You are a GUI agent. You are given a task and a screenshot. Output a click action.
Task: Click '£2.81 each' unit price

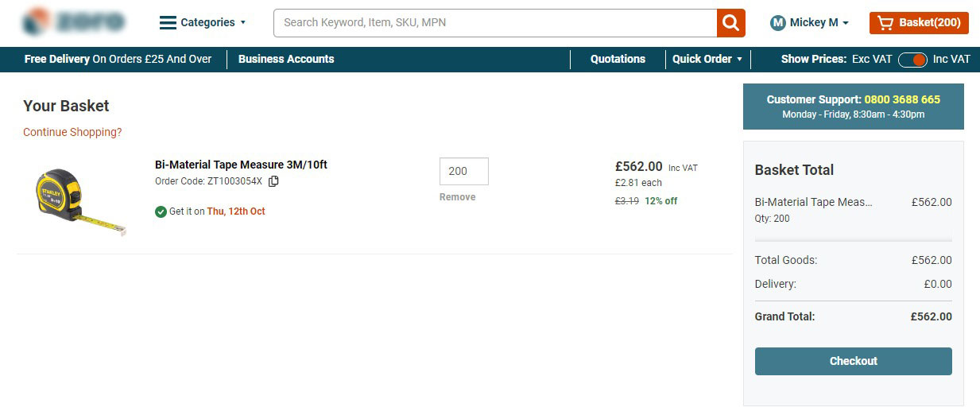pos(638,183)
